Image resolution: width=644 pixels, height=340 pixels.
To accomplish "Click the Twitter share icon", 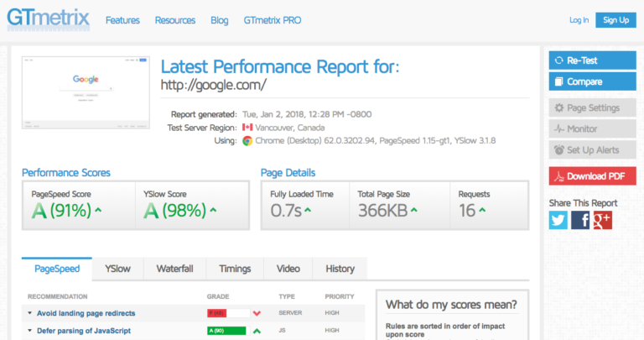I will [x=558, y=220].
